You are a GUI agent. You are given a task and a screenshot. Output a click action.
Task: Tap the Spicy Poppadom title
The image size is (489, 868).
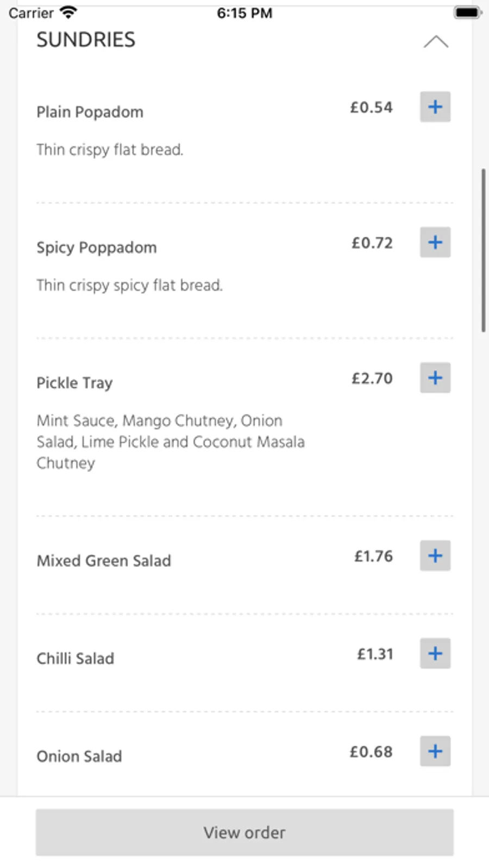pos(97,248)
